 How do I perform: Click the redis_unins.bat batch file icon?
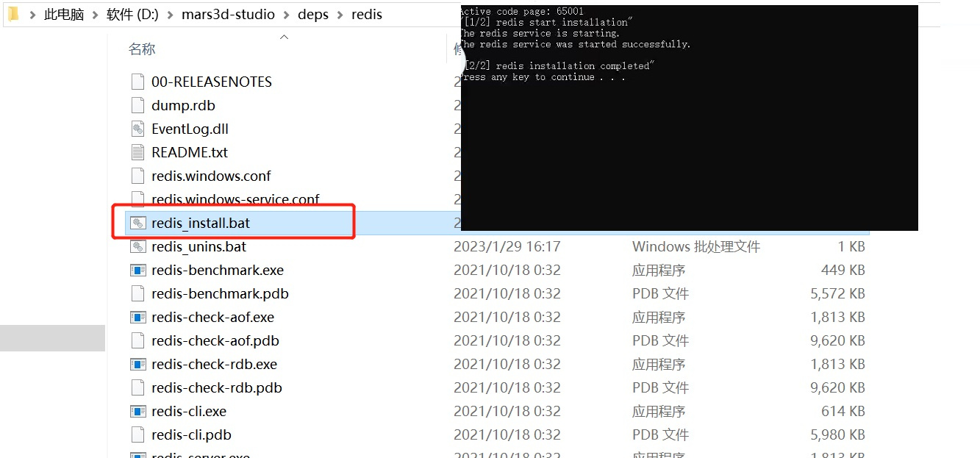[x=137, y=246]
